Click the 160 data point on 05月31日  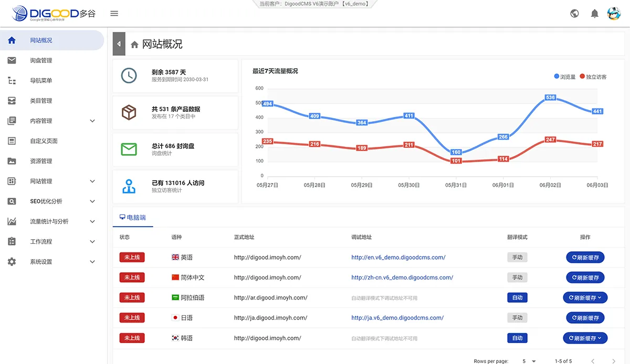click(x=456, y=153)
